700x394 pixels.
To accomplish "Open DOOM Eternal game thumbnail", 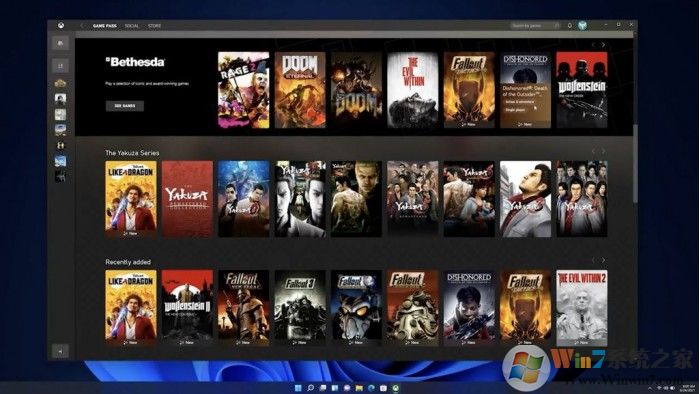I will pyautogui.click(x=300, y=90).
